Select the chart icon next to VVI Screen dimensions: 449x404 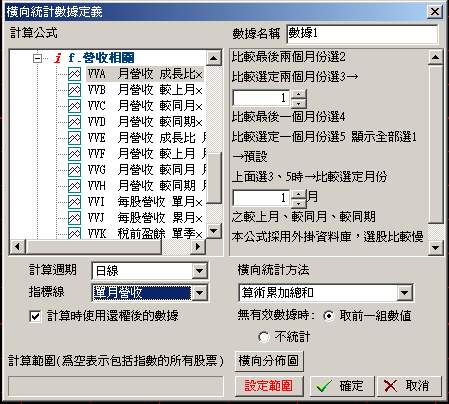click(x=74, y=202)
